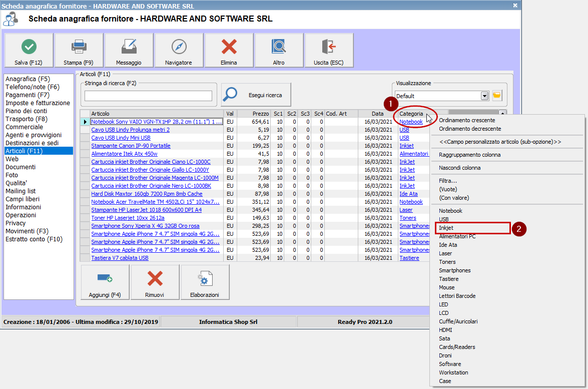Click the Informatica Shop Srl status text
588x389 pixels.
coord(228,322)
